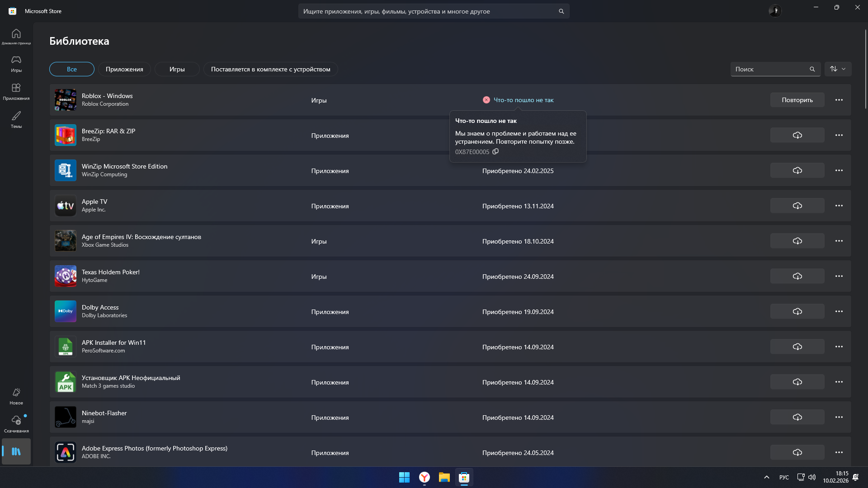The width and height of the screenshot is (868, 488).
Task: Copy the error code 0X87E00005
Action: pos(495,152)
